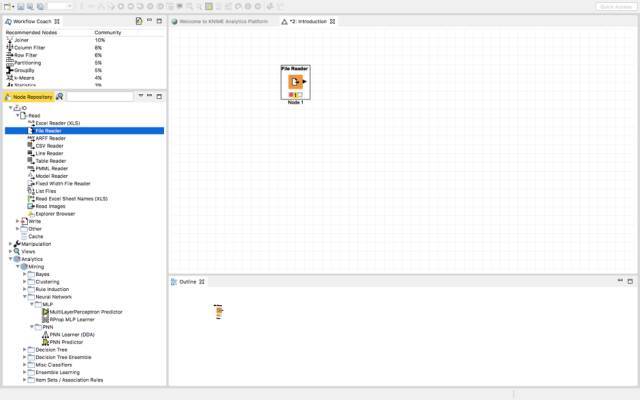Click the PNN Learner (DDA) icon
The width and height of the screenshot is (640, 400).
click(45, 335)
